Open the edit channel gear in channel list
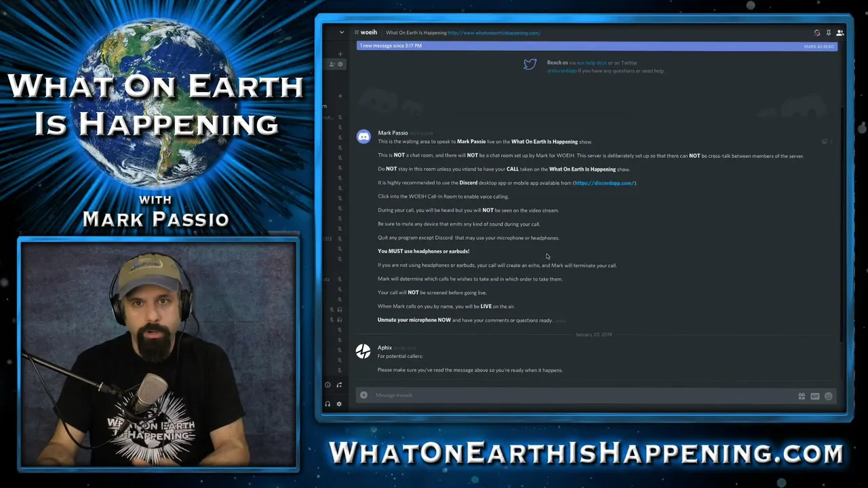Screen dimensions: 868x488 coord(340,64)
